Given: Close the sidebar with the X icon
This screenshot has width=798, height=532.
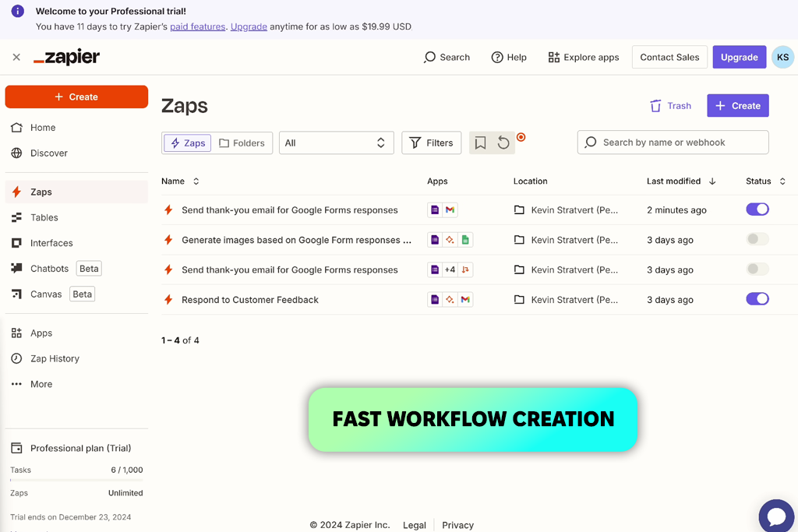Looking at the screenshot, I should [16, 57].
